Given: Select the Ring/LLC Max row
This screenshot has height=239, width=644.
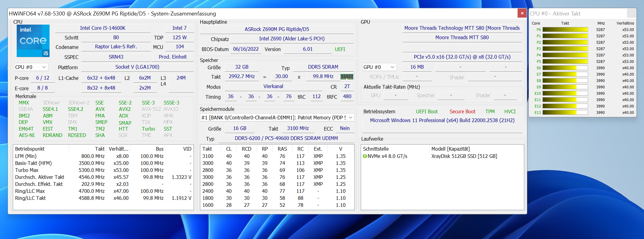Looking at the screenshot, I should click(x=103, y=191).
